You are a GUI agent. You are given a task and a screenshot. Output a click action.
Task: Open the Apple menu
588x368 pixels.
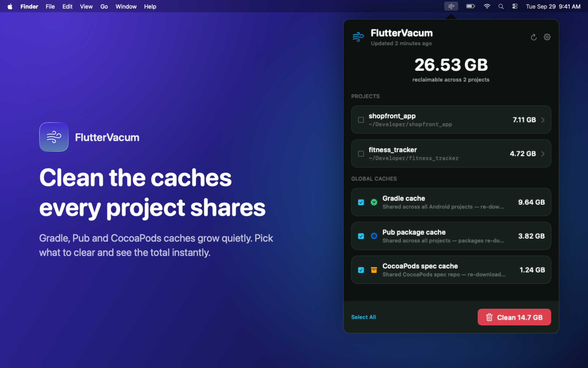click(10, 7)
